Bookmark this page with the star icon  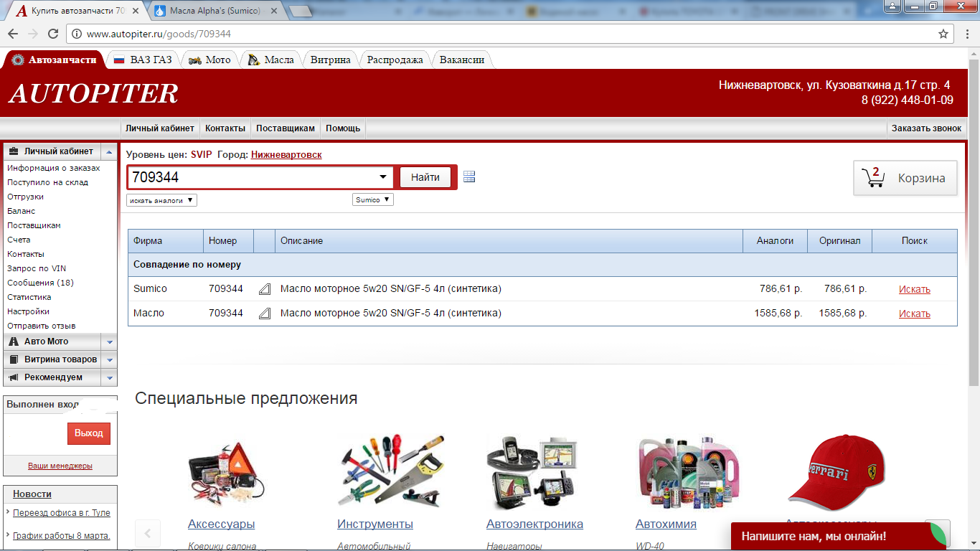pyautogui.click(x=943, y=34)
